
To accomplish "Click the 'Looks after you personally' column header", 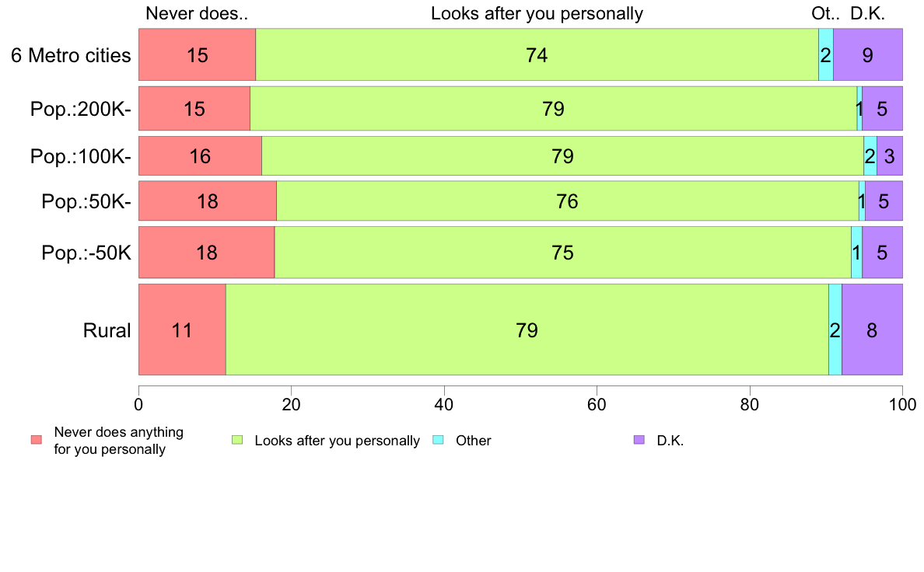I will click(x=537, y=13).
